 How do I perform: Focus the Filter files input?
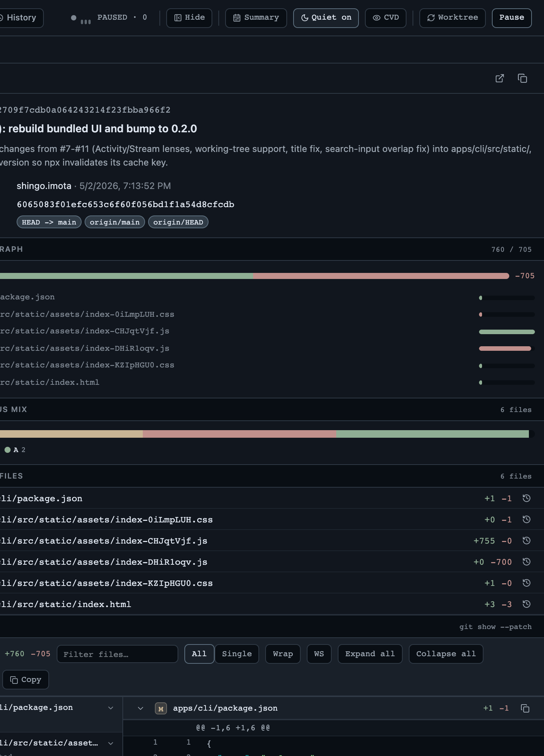pos(117,654)
